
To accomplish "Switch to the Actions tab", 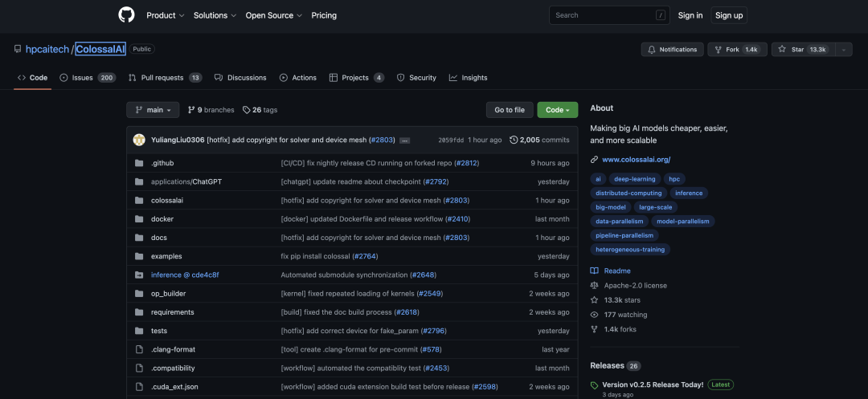I will (298, 78).
